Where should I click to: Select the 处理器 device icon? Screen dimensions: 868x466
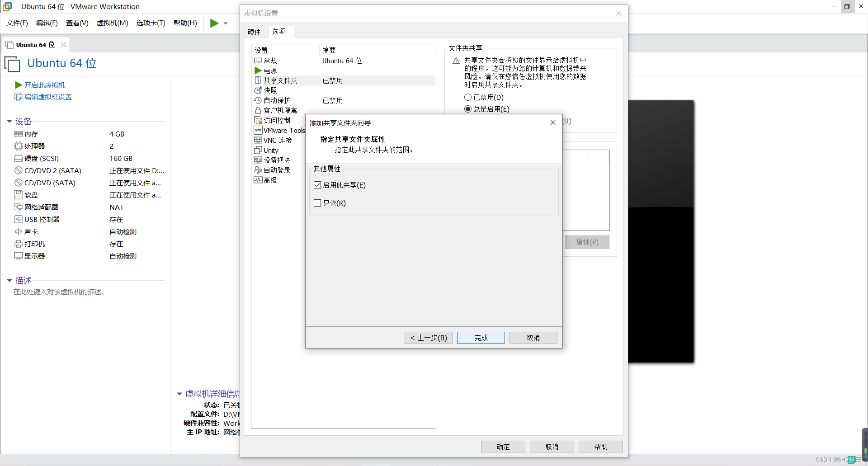[19, 146]
